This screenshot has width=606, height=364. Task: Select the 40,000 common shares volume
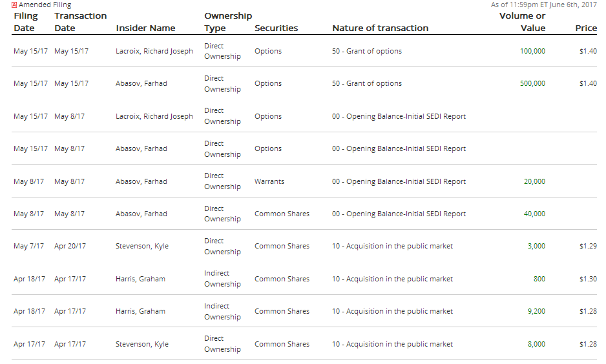534,214
